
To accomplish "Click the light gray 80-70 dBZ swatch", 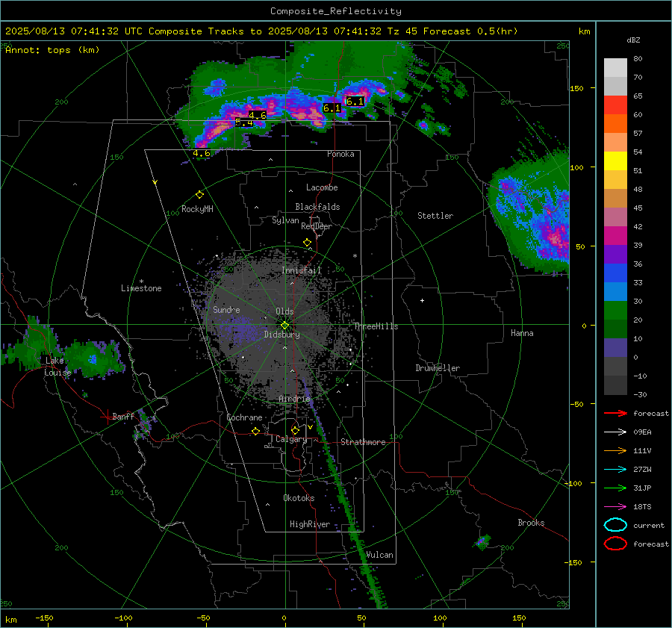I will coord(615,68).
